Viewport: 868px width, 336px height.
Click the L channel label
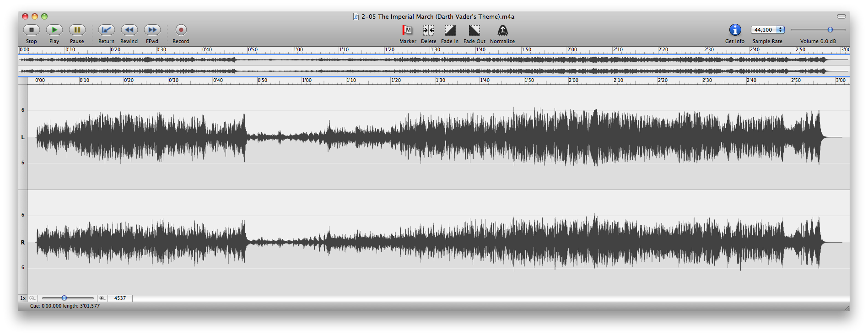coord(23,137)
